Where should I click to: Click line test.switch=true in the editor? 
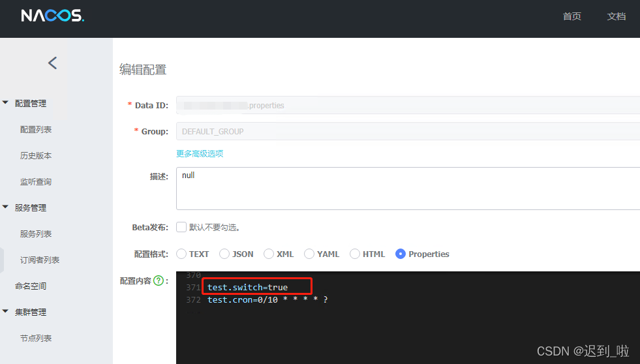point(247,287)
